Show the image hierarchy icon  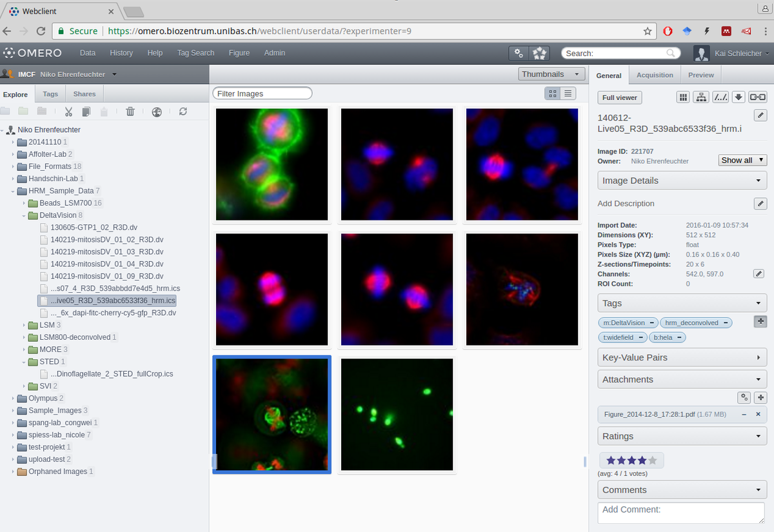click(701, 97)
